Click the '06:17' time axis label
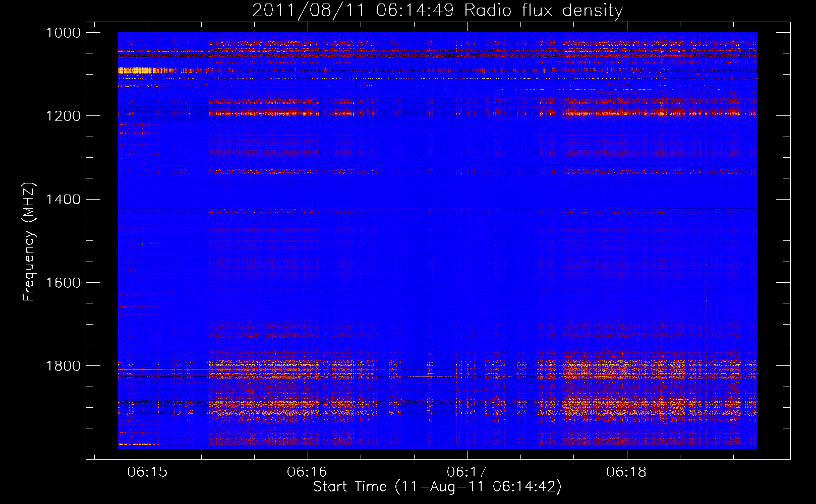816x504 pixels. point(467,472)
